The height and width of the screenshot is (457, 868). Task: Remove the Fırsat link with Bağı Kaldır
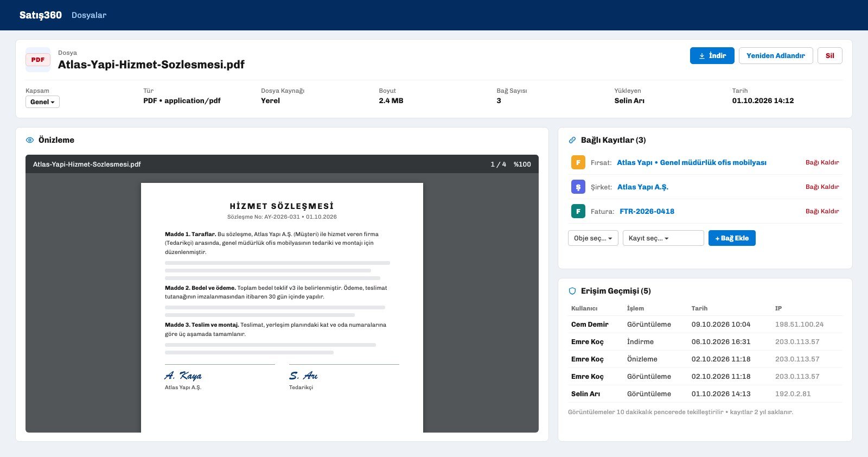(822, 162)
